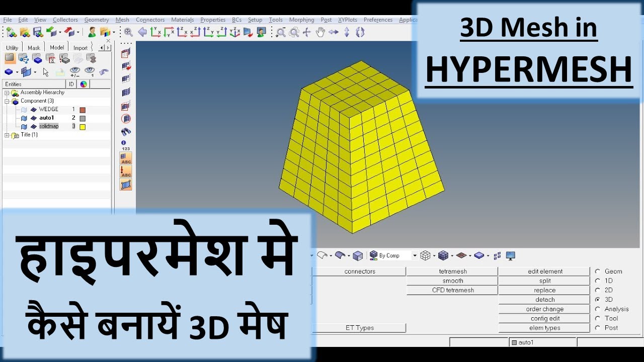644x362 pixels.
Task: Select the Tool page radio button
Action: pyautogui.click(x=598, y=318)
